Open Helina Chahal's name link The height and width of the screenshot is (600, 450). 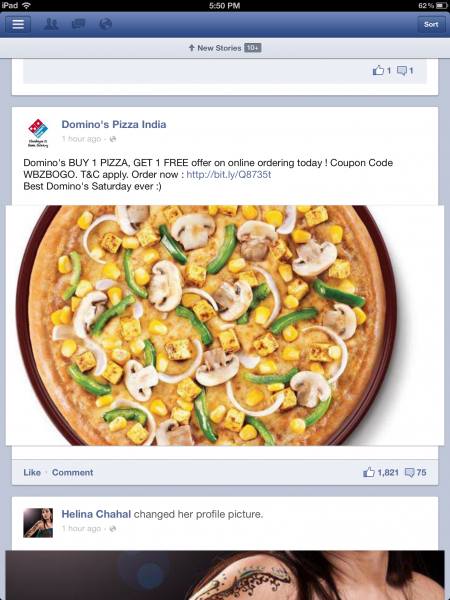(x=96, y=514)
